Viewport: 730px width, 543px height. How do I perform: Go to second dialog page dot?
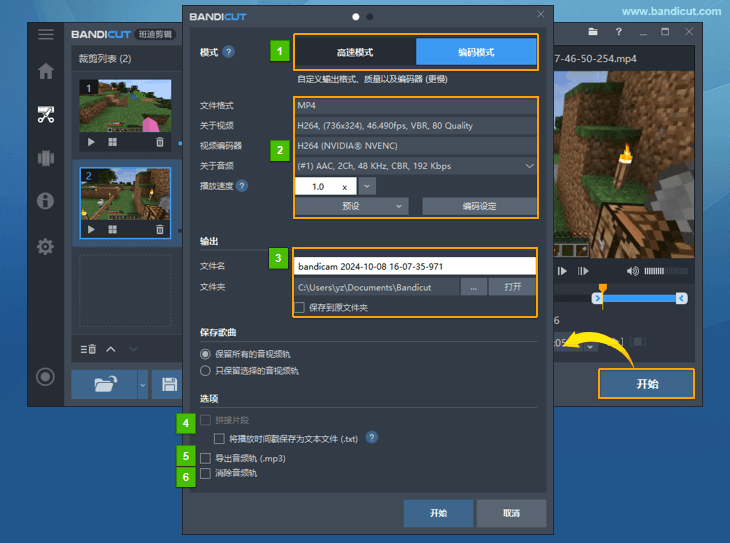tap(370, 17)
